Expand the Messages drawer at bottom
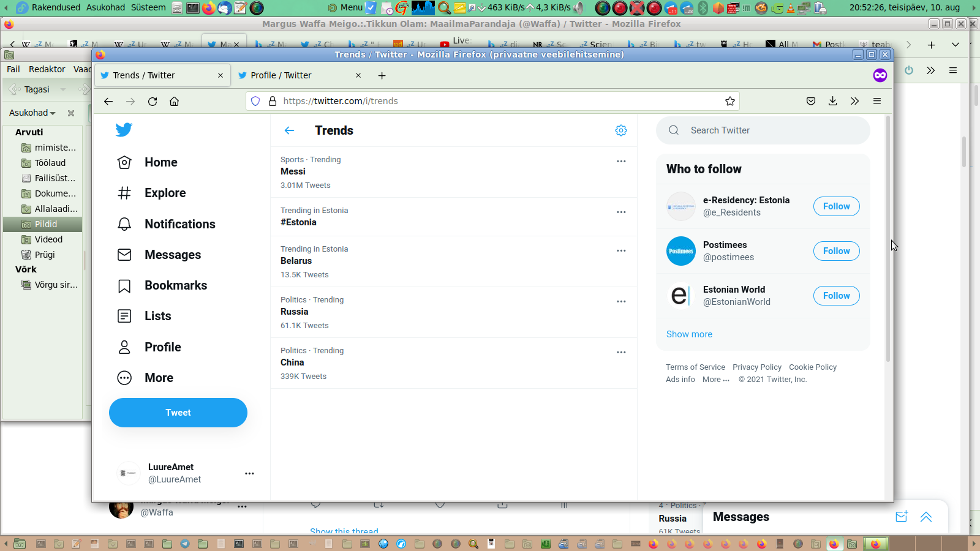This screenshot has height=551, width=980. click(x=926, y=517)
